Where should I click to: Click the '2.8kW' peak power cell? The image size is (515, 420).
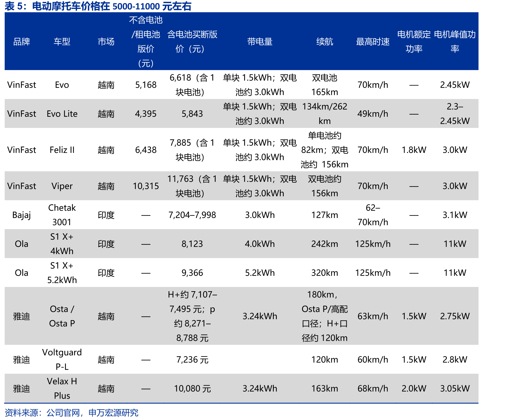(455, 360)
